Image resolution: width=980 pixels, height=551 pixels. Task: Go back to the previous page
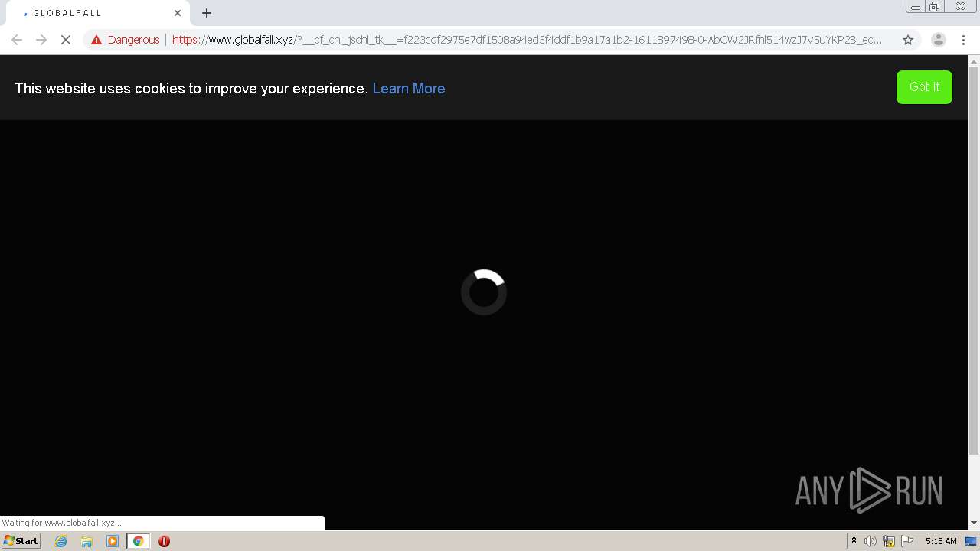(17, 40)
